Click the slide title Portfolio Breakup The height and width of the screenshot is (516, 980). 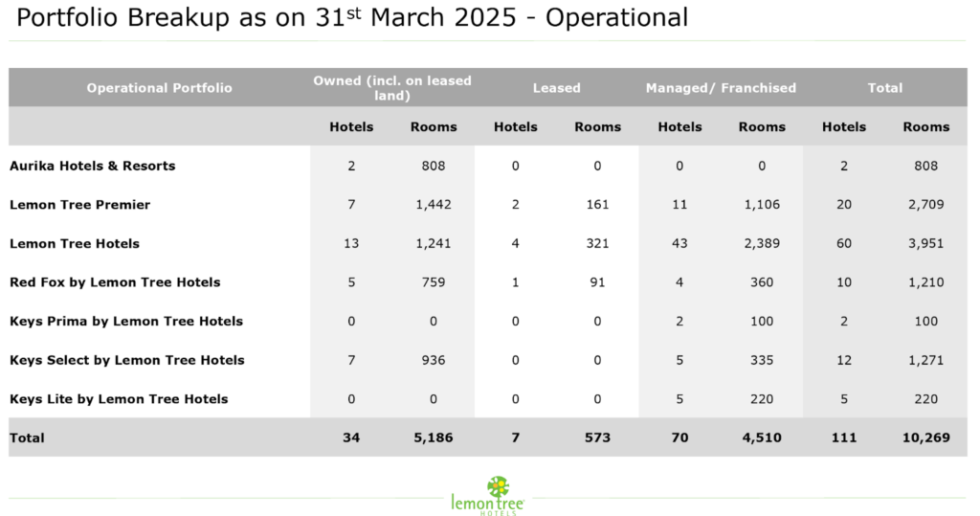pos(351,18)
